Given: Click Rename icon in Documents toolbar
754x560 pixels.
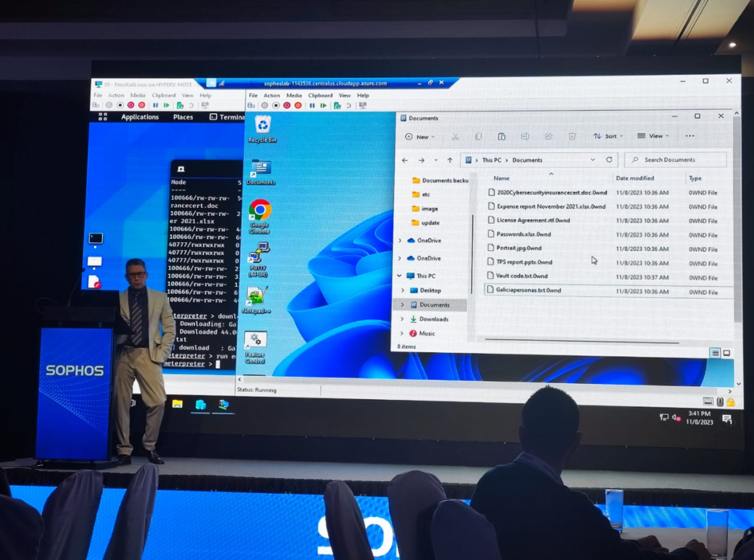Looking at the screenshot, I should coord(525,136).
